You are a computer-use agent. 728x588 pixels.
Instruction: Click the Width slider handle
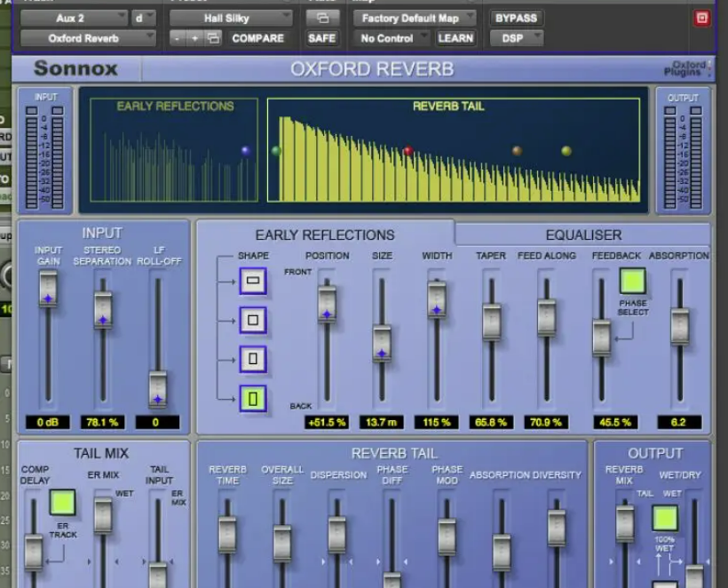pyautogui.click(x=437, y=299)
